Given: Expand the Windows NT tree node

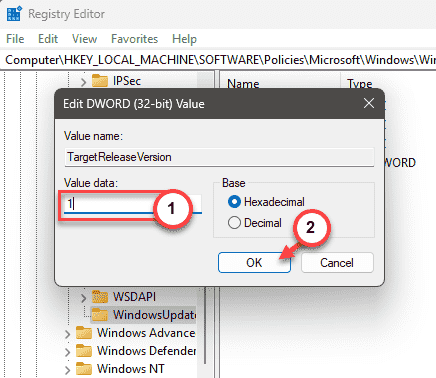Looking at the screenshot, I should click(67, 369).
